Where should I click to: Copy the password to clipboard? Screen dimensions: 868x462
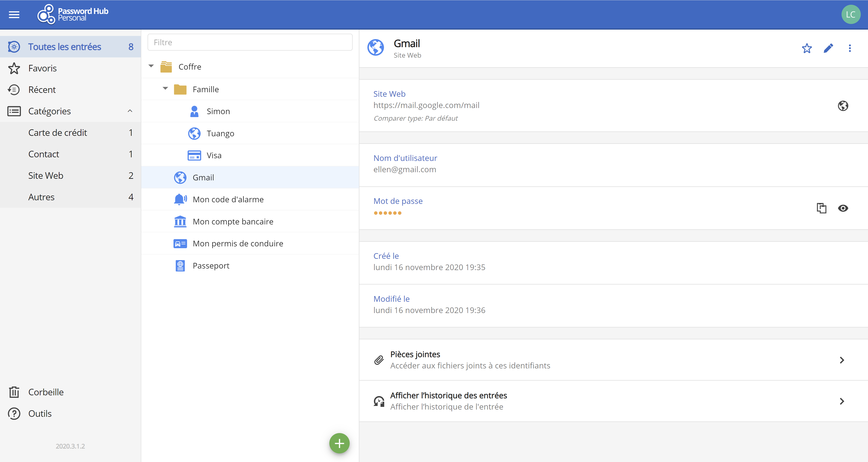coord(821,208)
